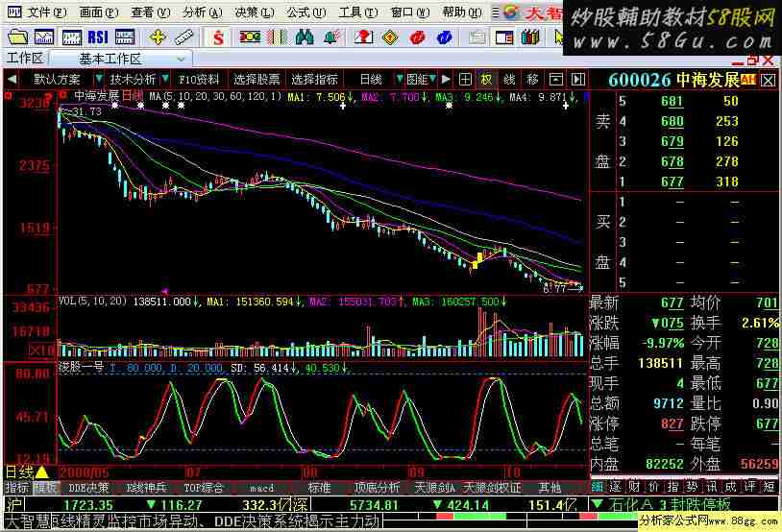
Task: Expand the 技术分析 dropdown arrow
Action: pyautogui.click(x=165, y=79)
